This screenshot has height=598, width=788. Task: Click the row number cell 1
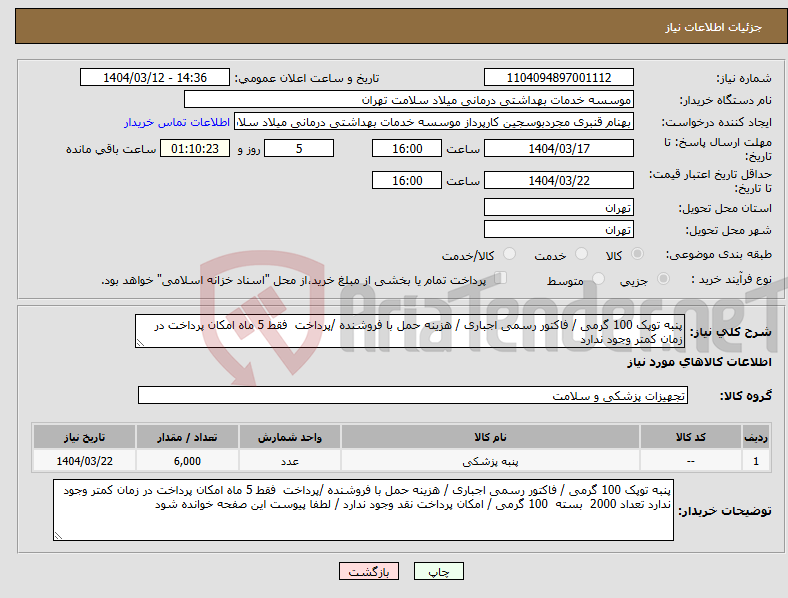(x=756, y=461)
